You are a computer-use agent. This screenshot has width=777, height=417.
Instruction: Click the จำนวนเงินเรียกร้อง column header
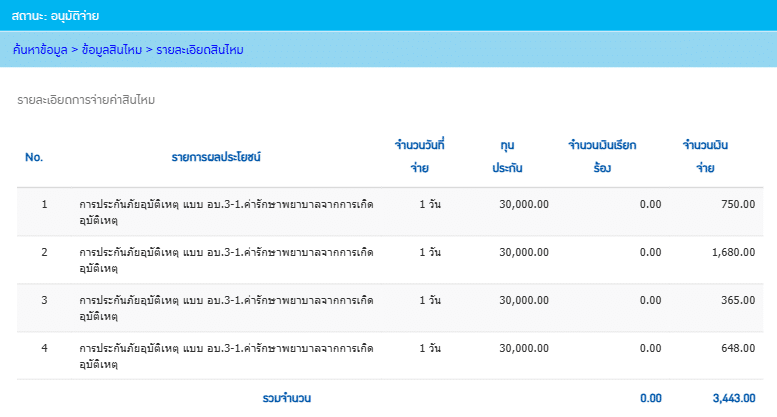coord(602,156)
